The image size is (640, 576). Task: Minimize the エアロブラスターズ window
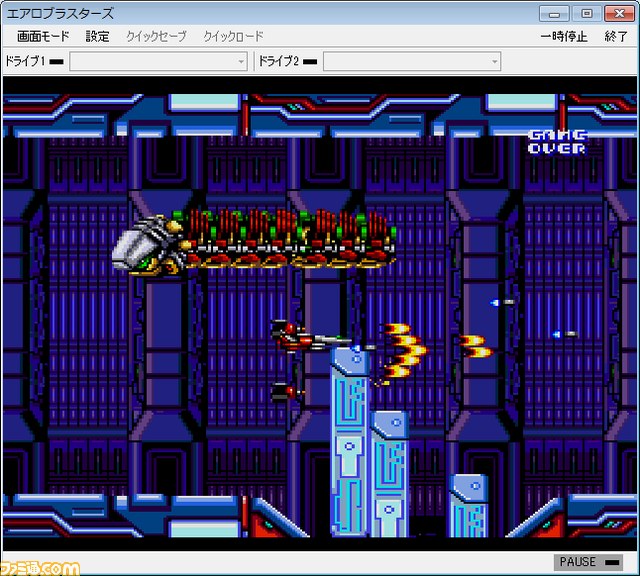554,13
